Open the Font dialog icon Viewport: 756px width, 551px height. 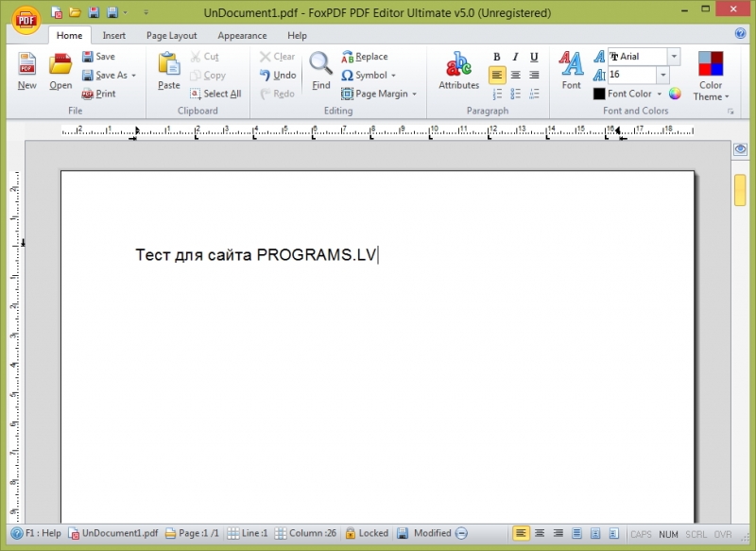[x=572, y=71]
